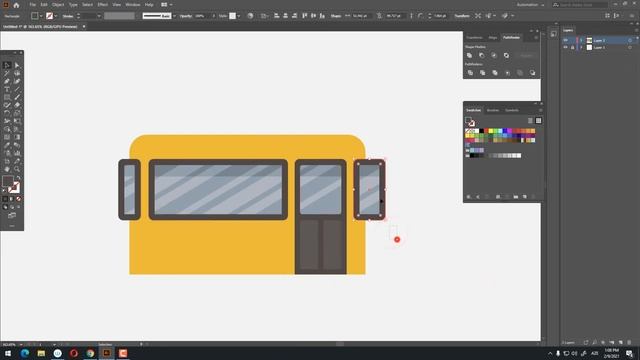640x360 pixels.
Task: Click the Transform button in Control bar
Action: [x=462, y=16]
